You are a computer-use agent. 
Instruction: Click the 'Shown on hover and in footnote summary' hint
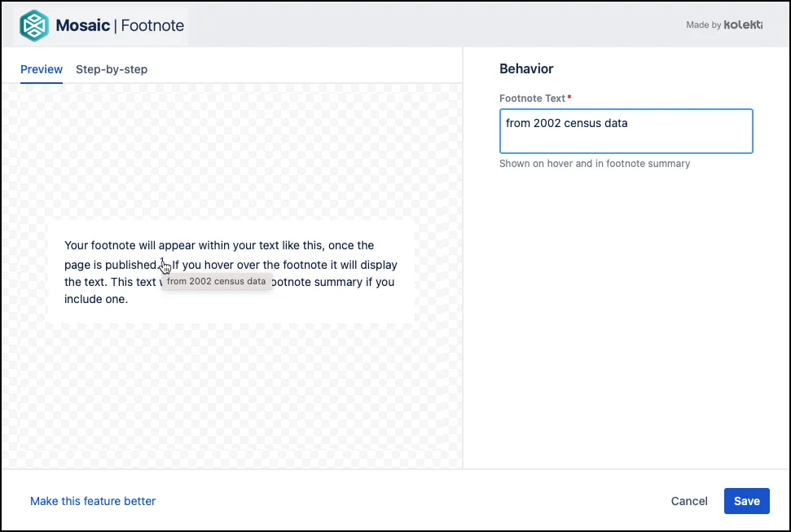[595, 164]
